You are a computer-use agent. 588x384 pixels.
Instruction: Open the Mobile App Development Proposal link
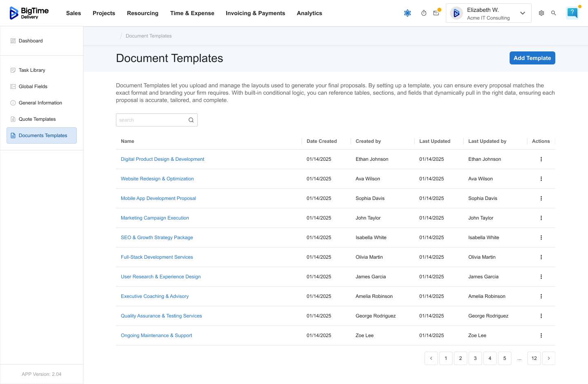158,198
